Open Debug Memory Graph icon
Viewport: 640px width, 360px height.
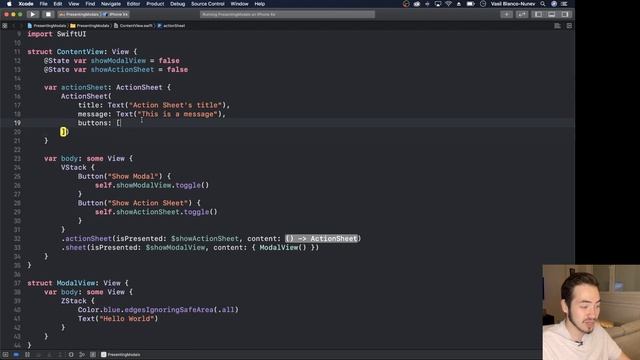[x=82, y=355]
